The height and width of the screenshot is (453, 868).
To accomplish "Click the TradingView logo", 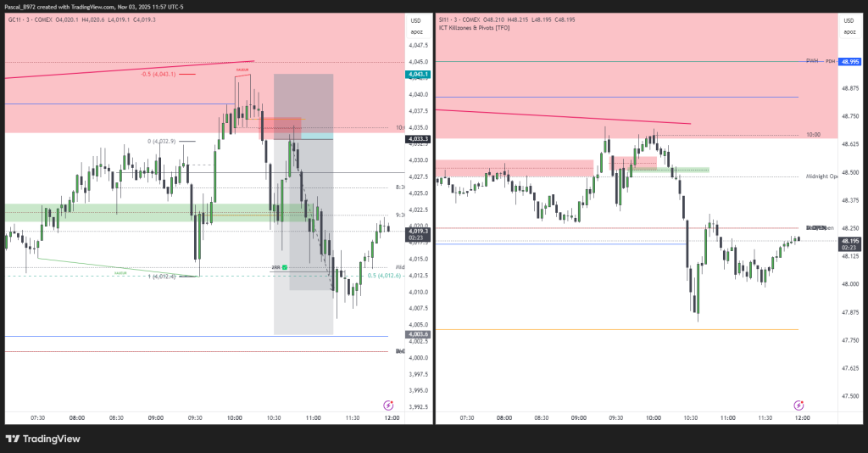I will point(42,439).
